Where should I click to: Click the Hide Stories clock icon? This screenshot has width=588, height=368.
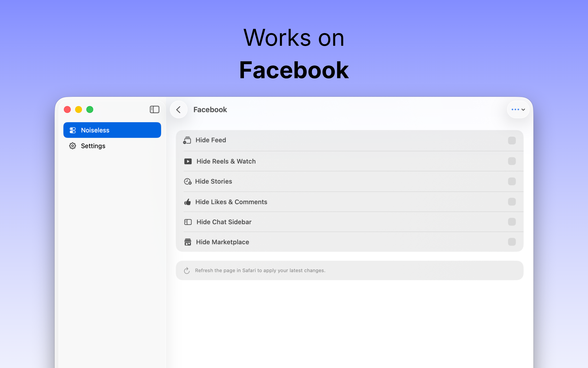(x=188, y=181)
